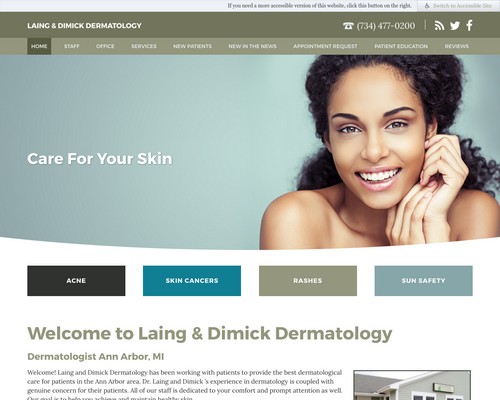Screen dimensions: 500x400
Task: Go to the Home menu item
Action: pos(39,46)
